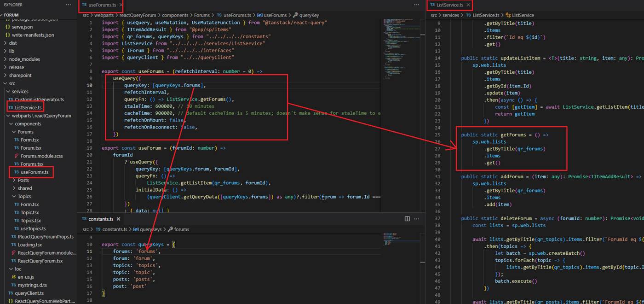Open Forums.module.scss from the Forums folder
Screen dimensions: 644x304
click(x=41, y=156)
